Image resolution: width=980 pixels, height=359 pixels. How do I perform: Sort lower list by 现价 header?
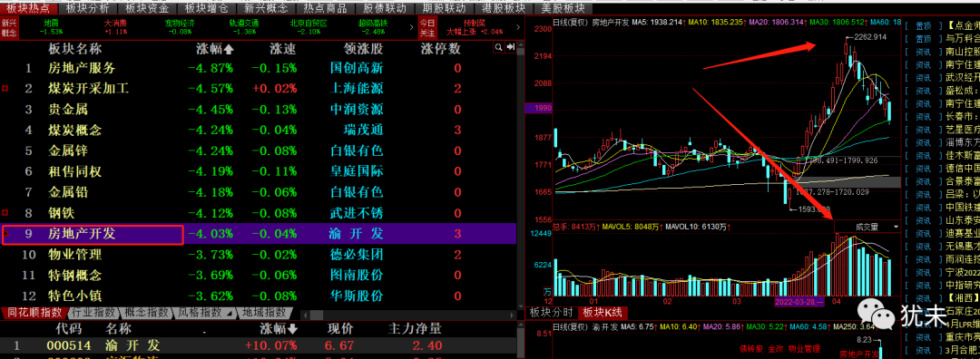pyautogui.click(x=340, y=328)
